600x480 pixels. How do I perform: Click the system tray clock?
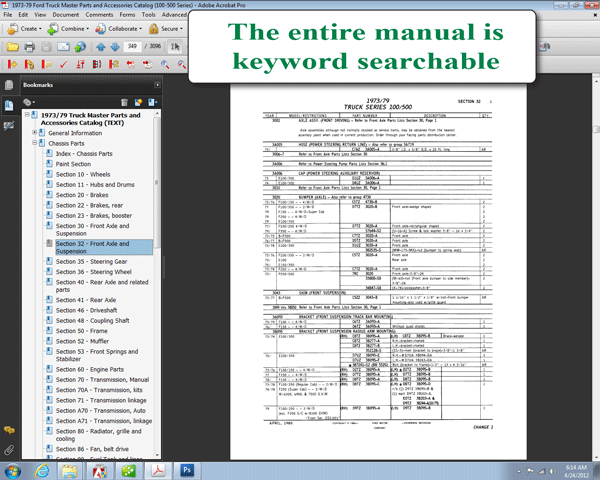point(576,471)
